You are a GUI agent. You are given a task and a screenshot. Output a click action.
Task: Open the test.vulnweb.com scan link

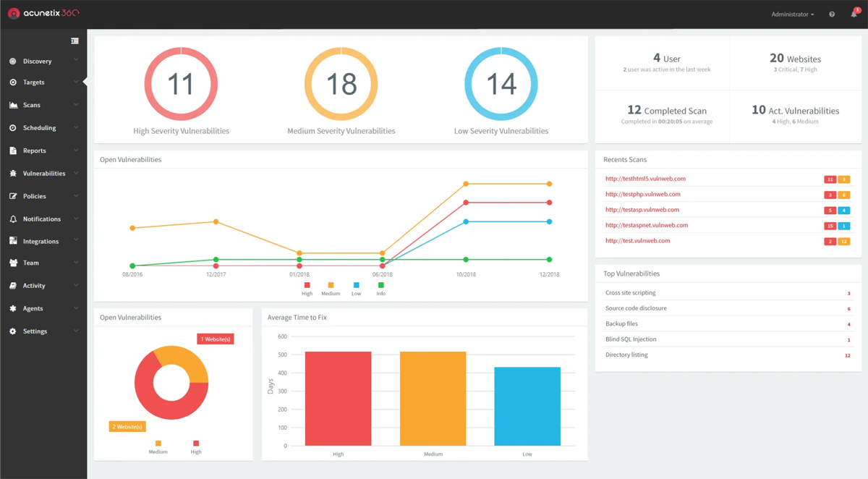tap(637, 240)
